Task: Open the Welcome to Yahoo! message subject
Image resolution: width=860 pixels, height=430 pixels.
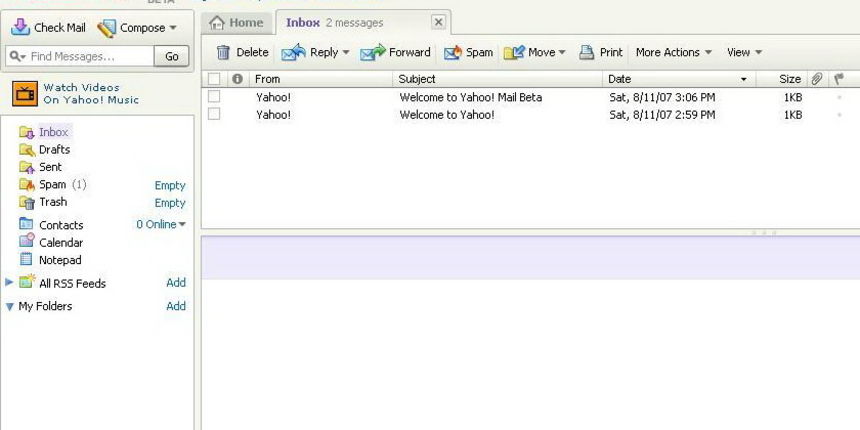Action: point(447,115)
